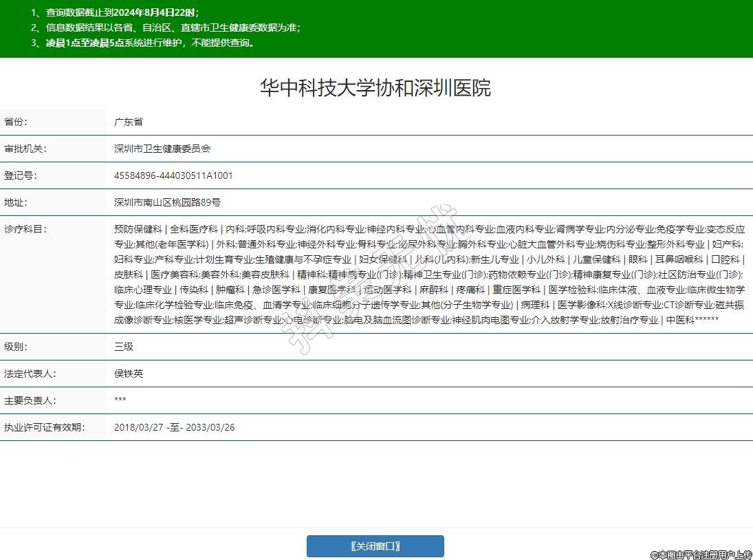This screenshot has width=753, height=560.
Task: Select the 登记号 field label
Action: click(21, 175)
